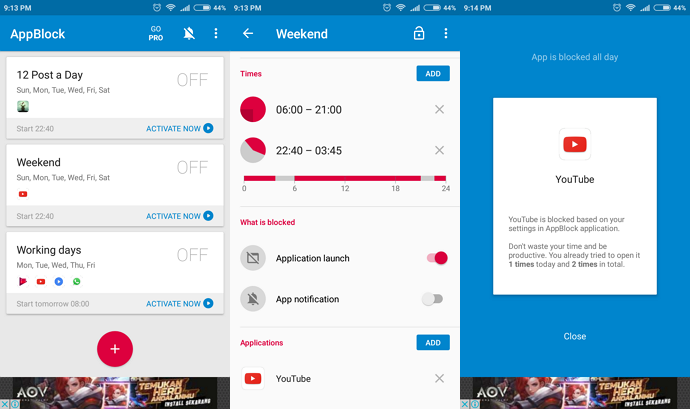Tap the Application launch blocked icon
This screenshot has width=690, height=409.
coord(253,258)
